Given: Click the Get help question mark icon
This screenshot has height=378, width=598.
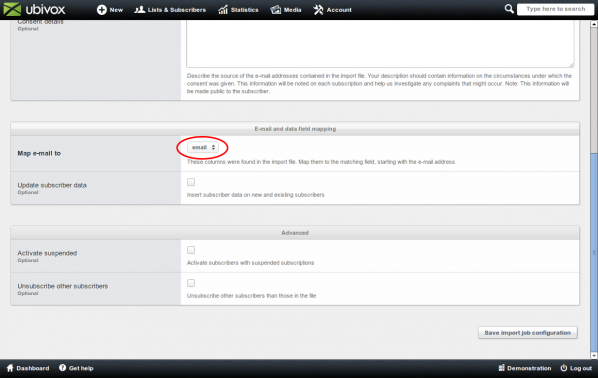Looking at the screenshot, I should [x=63, y=368].
